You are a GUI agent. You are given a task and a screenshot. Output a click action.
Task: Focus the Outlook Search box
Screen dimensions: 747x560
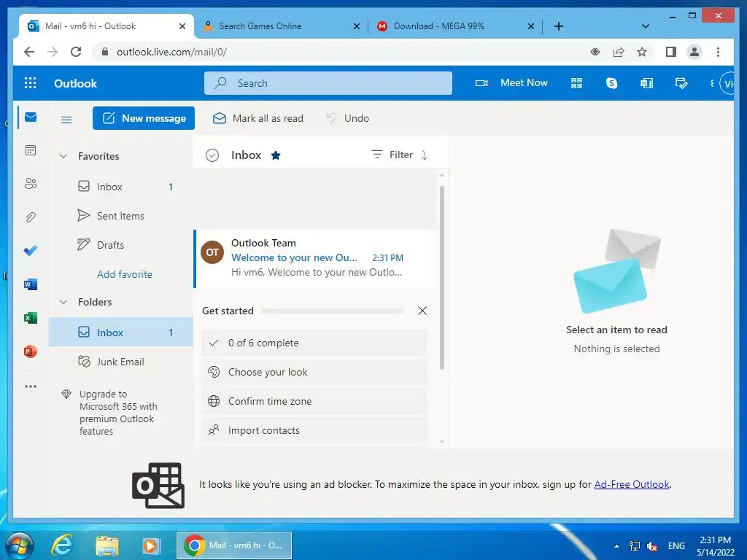point(328,83)
